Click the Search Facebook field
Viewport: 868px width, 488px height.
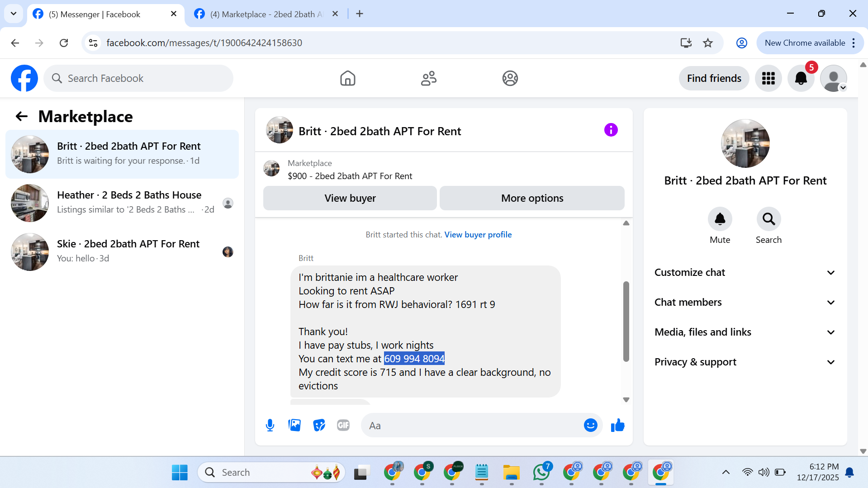point(138,78)
